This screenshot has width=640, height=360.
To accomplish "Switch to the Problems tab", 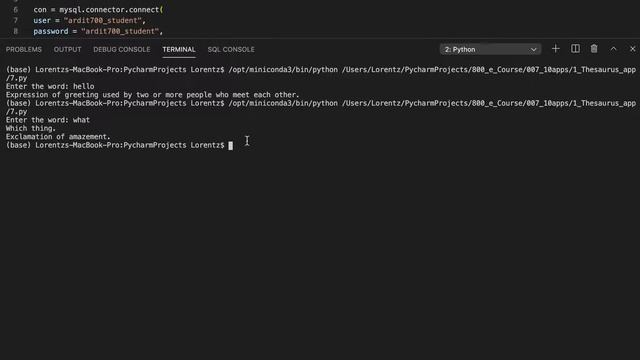I will [24, 49].
